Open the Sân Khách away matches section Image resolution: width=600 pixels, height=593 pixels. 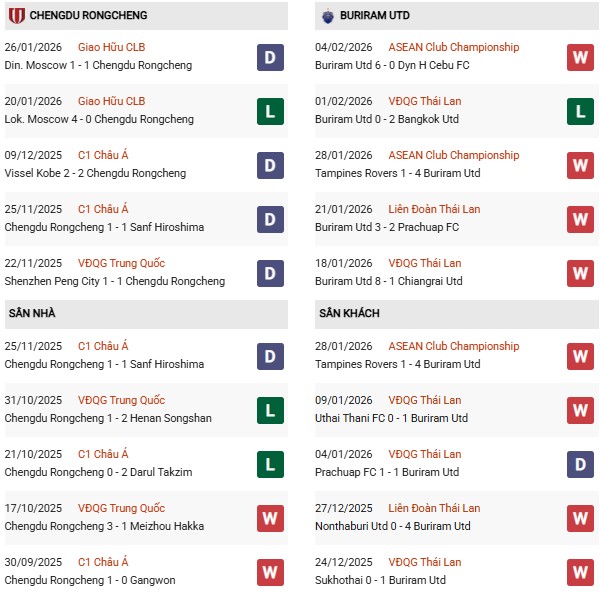[x=350, y=313]
